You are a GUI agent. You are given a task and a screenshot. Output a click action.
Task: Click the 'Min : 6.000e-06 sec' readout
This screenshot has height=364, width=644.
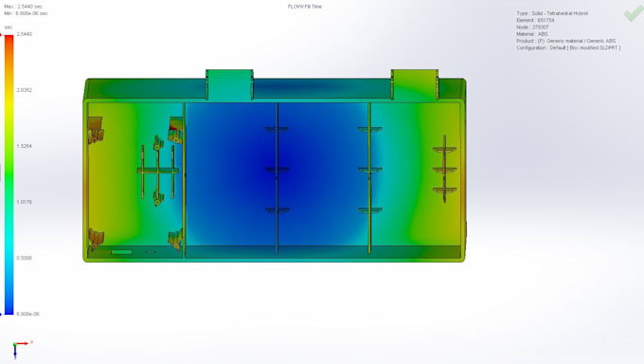coord(26,13)
